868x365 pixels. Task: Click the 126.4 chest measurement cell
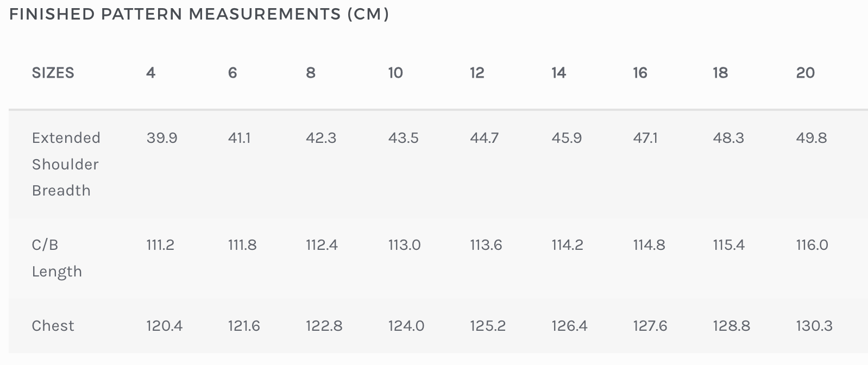click(x=569, y=326)
